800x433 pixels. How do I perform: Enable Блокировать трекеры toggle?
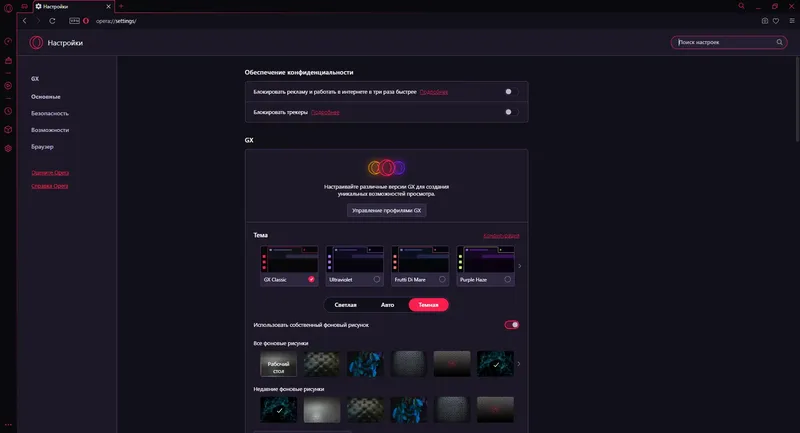512,112
